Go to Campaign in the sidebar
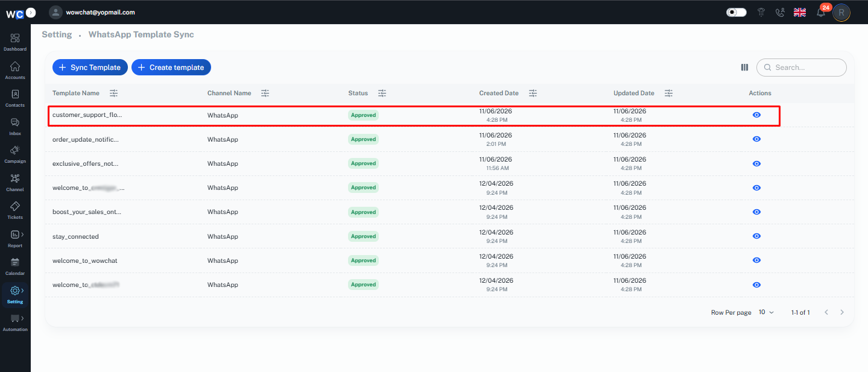The image size is (868, 372). 15,154
